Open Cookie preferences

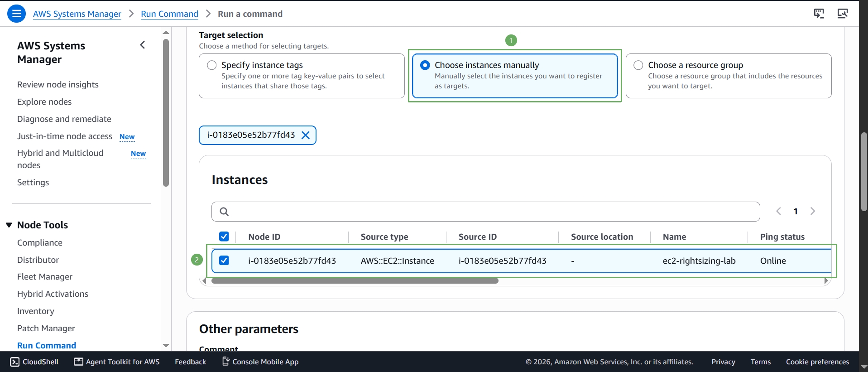coord(818,362)
